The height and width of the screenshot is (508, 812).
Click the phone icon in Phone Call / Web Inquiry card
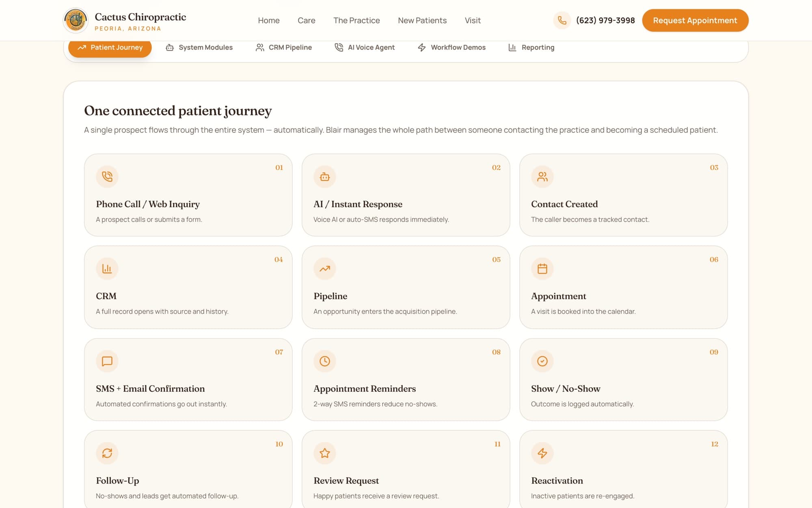click(x=107, y=177)
